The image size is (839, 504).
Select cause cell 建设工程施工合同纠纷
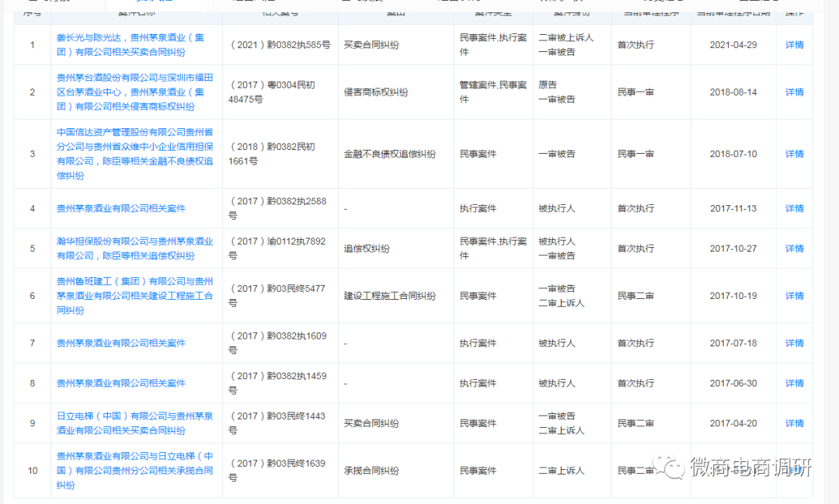click(389, 296)
